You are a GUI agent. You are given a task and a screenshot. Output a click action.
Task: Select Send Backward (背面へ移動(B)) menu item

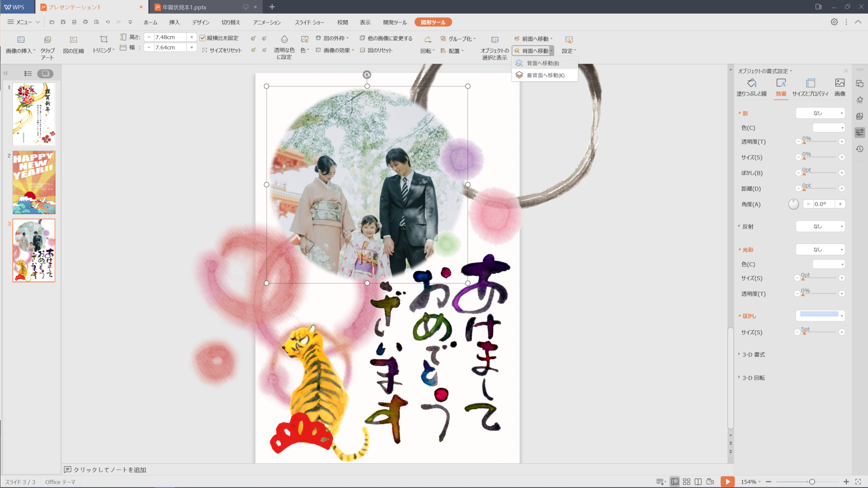(x=544, y=63)
